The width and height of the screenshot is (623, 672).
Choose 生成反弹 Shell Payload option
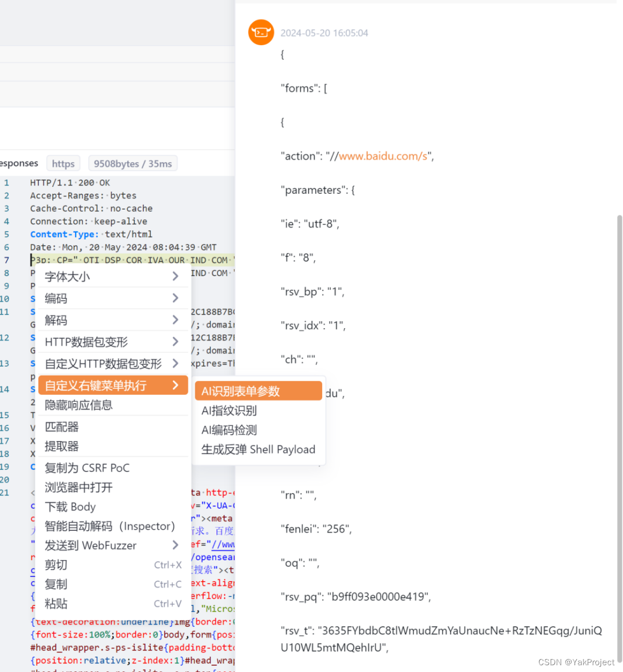tap(258, 450)
